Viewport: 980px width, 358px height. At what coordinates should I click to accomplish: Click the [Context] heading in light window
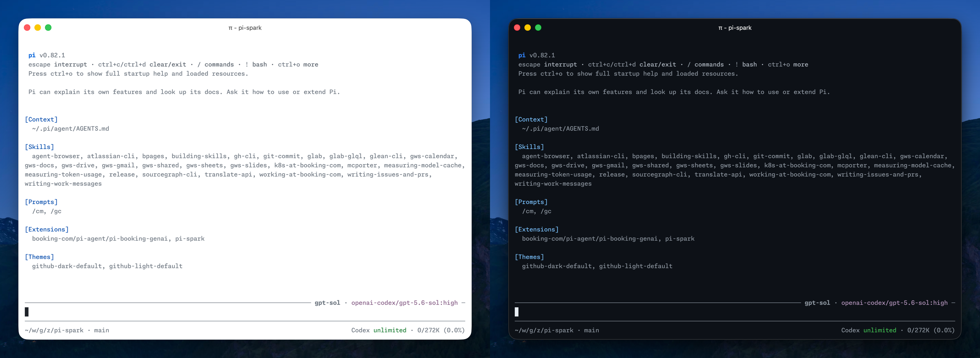click(41, 119)
